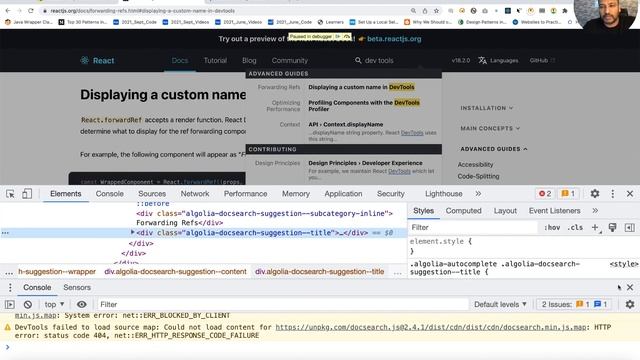
Task: Open the Blog nav link
Action: point(249,60)
